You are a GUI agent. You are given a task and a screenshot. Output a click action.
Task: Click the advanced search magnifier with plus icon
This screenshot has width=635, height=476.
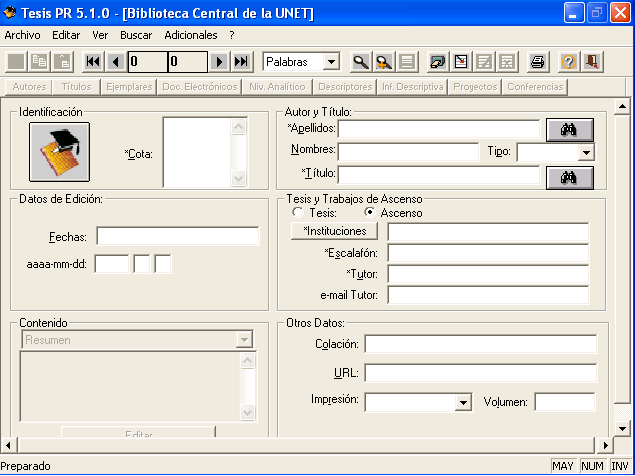pyautogui.click(x=384, y=62)
